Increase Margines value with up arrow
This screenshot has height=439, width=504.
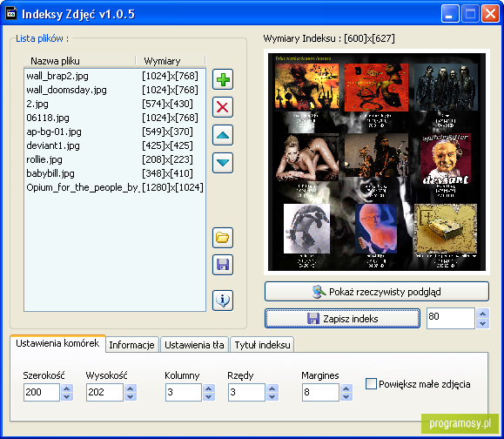(x=346, y=388)
